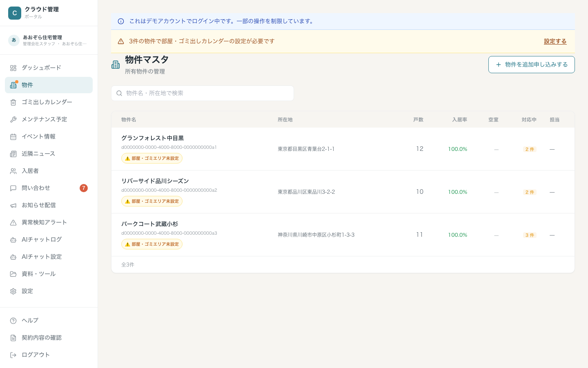Image resolution: width=588 pixels, height=368 pixels.
Task: Click the dashboard grid icon in sidebar
Action: (13, 68)
